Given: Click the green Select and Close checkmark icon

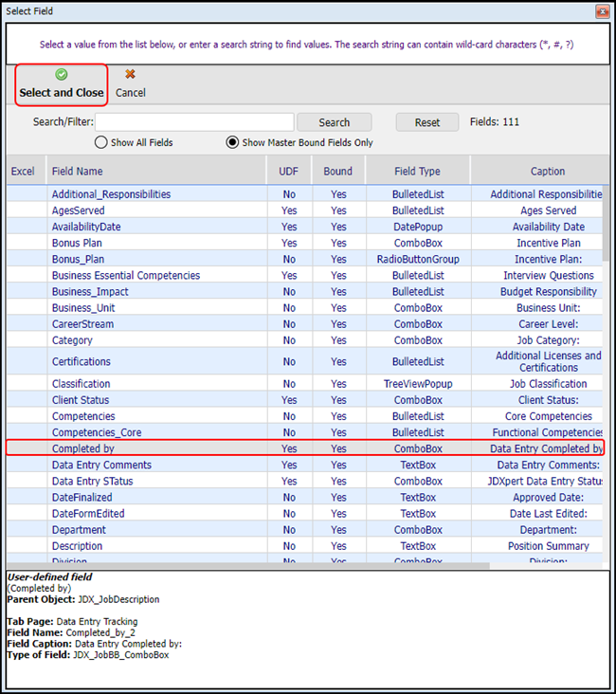Looking at the screenshot, I should point(62,74).
